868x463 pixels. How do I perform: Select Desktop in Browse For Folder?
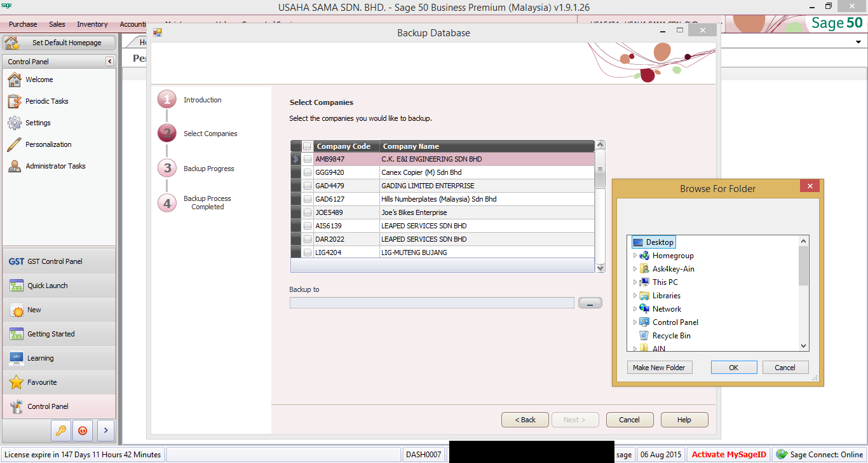(x=653, y=242)
